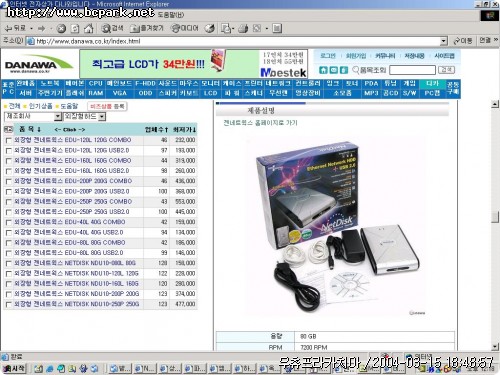Check the box for EDU-120L 120G COMBO
500x375 pixels.
pyautogui.click(x=9, y=141)
